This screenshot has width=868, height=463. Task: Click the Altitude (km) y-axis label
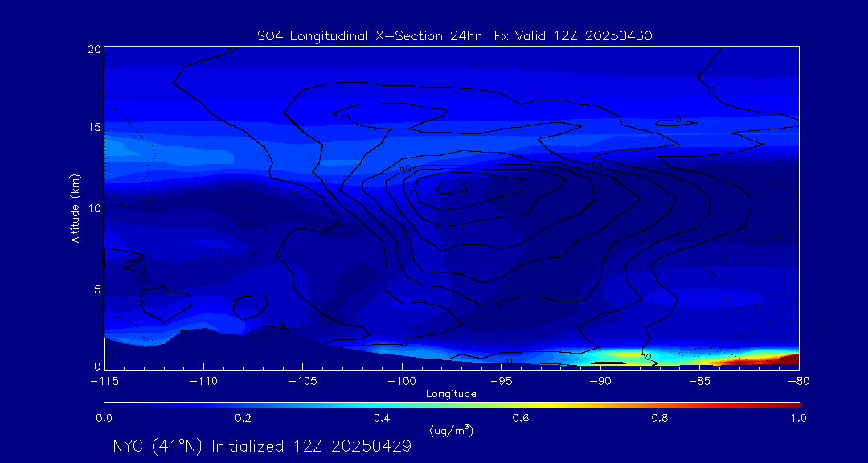[76, 208]
